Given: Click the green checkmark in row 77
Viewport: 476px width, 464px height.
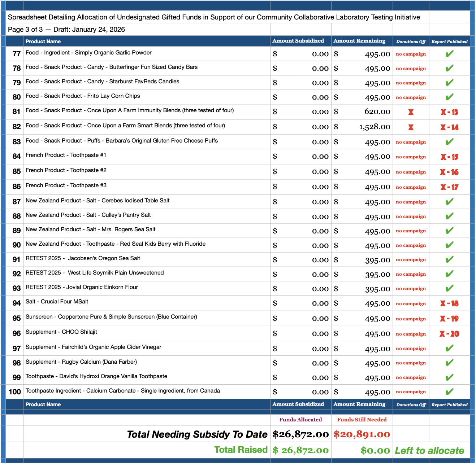Looking at the screenshot, I should click(x=449, y=54).
